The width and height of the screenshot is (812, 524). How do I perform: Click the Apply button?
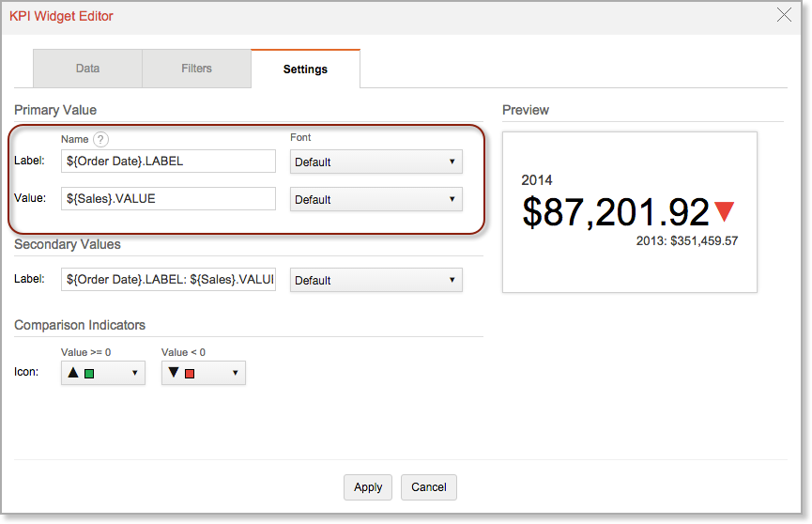pos(368,487)
